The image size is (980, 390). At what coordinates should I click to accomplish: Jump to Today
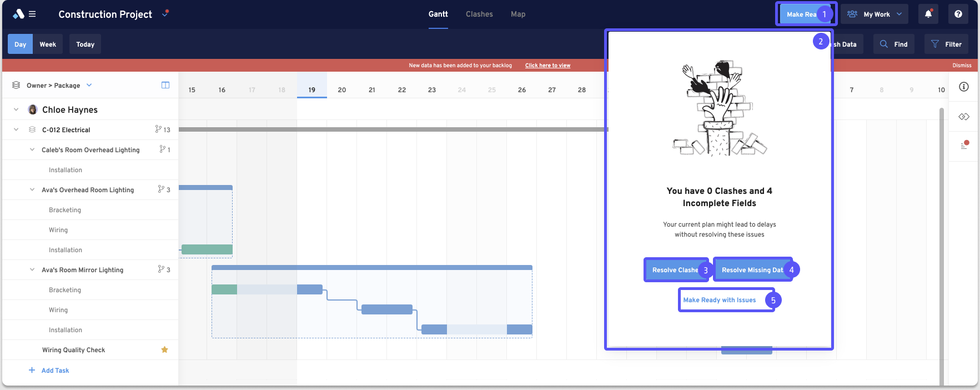[85, 44]
